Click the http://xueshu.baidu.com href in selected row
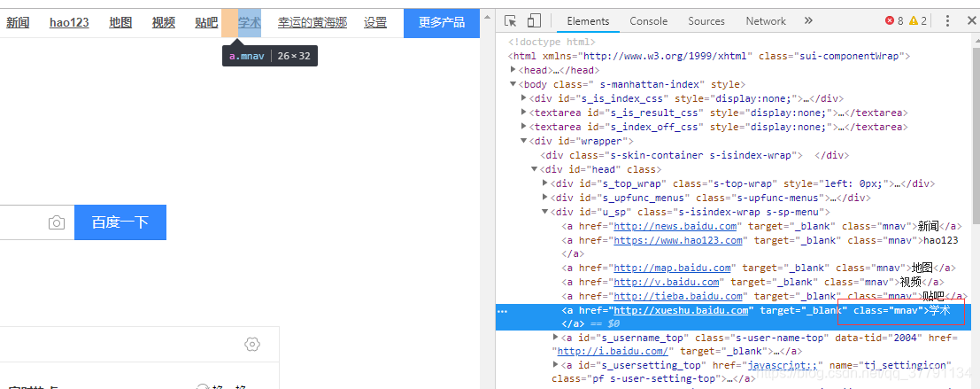This screenshot has width=980, height=389. coord(682,311)
